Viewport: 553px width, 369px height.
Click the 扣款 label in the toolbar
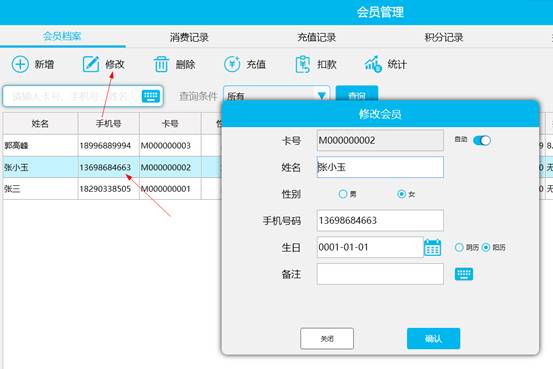pyautogui.click(x=327, y=64)
